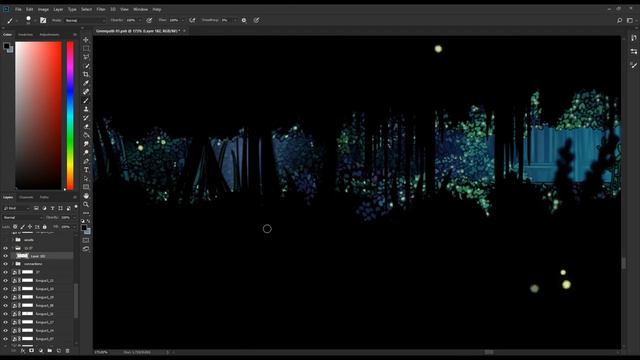640x360 pixels.
Task: Click the Layers panel scrollbar
Action: (x=76, y=300)
